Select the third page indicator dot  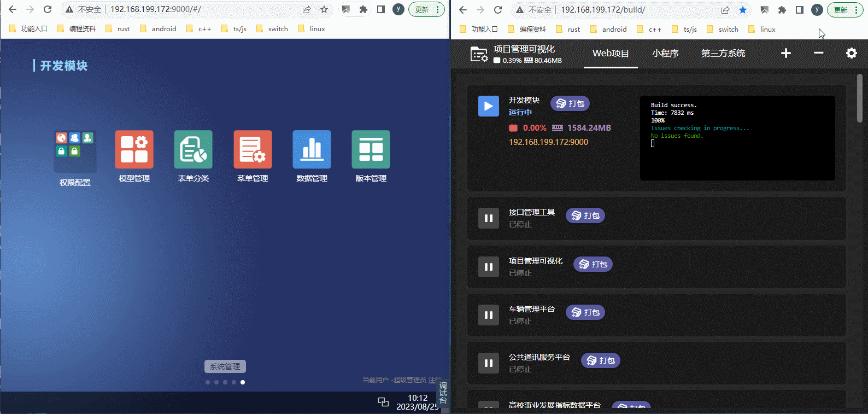click(225, 382)
